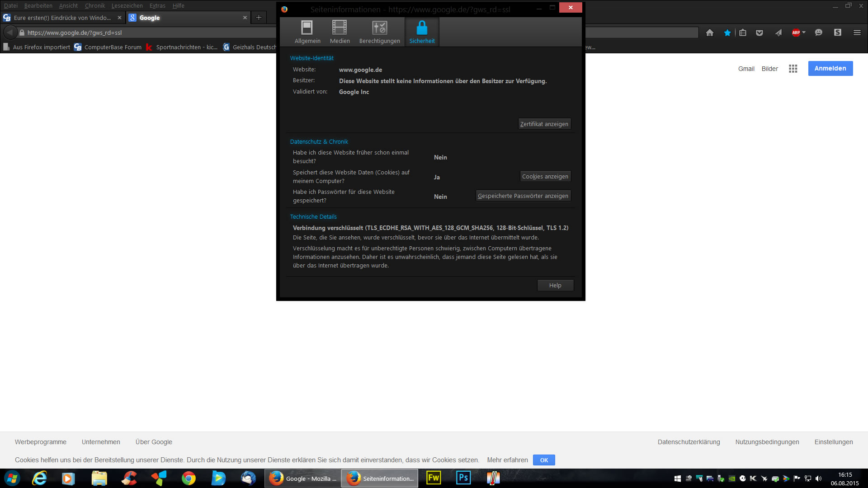Select the Allgemein tab
Viewport: 868px width, 488px height.
click(x=307, y=32)
